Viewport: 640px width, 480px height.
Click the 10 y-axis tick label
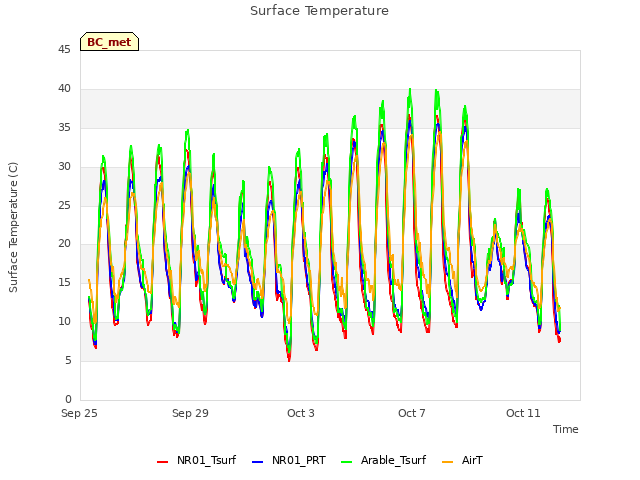pos(64,321)
